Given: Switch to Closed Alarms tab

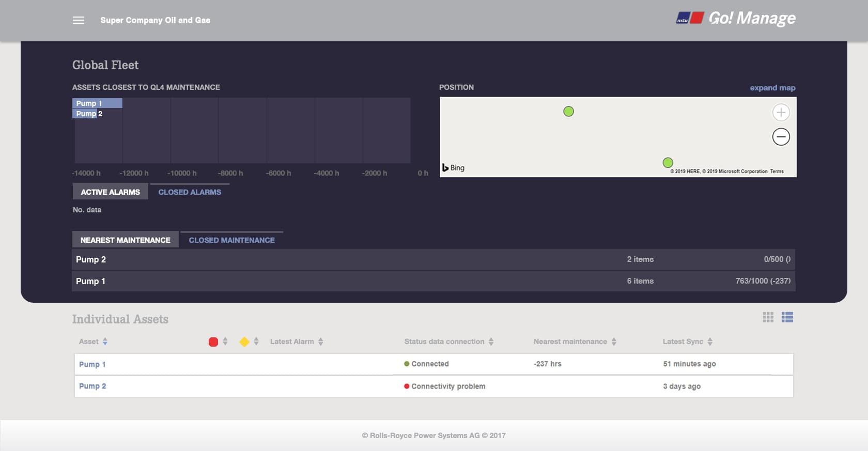Looking at the screenshot, I should [x=190, y=192].
